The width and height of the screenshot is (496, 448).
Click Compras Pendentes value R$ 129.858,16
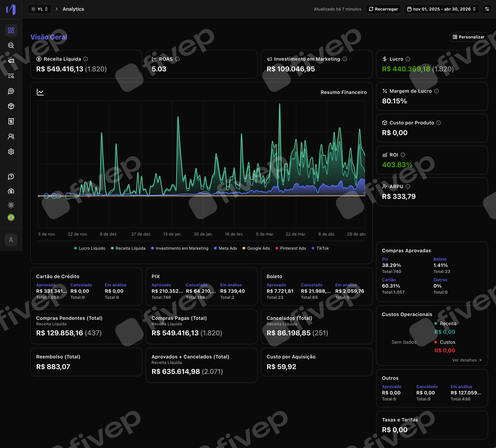[60, 333]
